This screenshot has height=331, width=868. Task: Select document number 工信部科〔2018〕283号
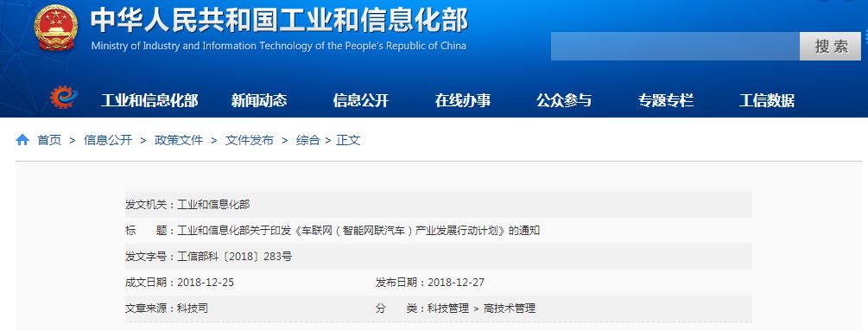point(234,257)
